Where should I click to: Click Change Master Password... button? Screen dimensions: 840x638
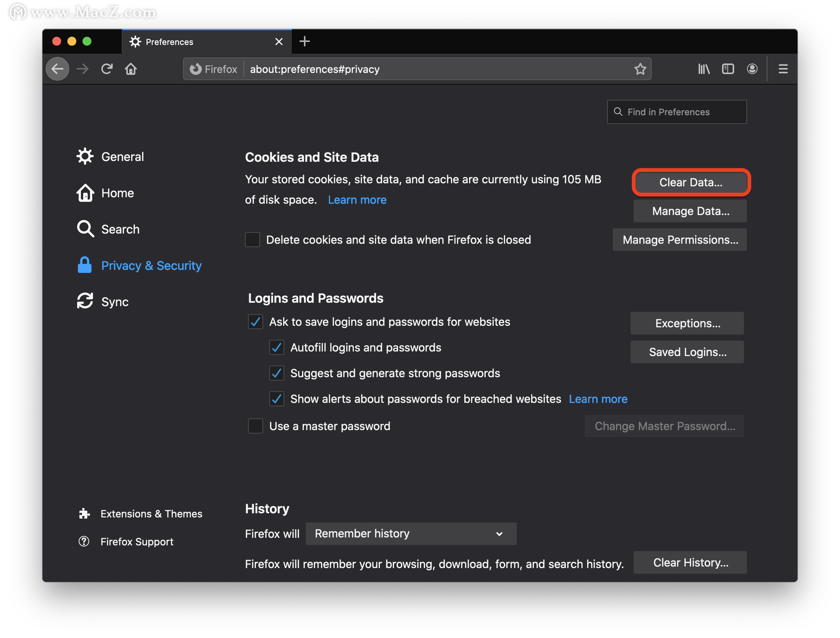coord(665,426)
